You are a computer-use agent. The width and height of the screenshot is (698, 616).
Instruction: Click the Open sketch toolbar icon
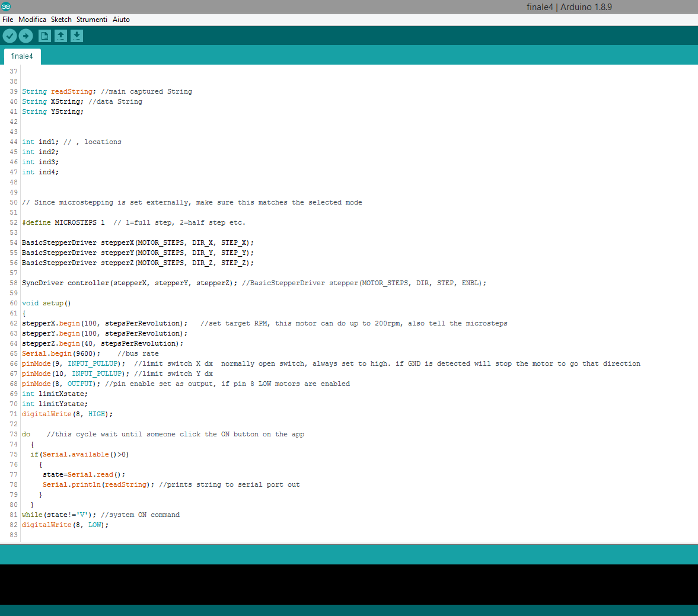tap(60, 36)
